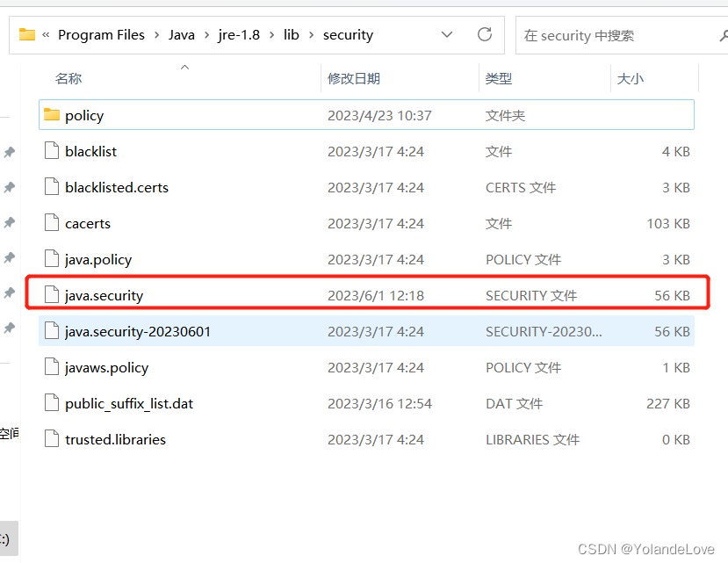Click the 227 KB size value

pyautogui.click(x=668, y=404)
